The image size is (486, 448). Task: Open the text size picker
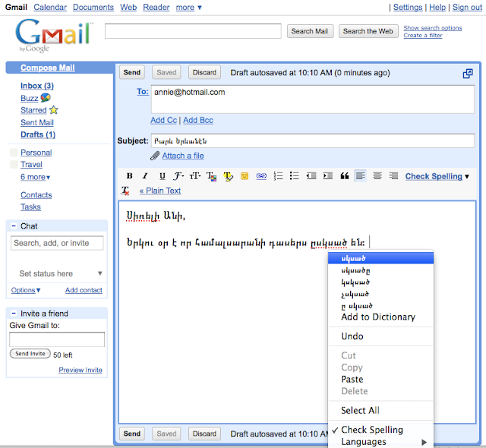(x=195, y=176)
